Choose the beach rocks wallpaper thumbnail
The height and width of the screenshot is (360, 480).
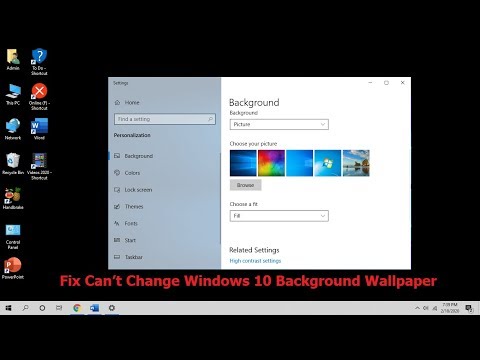point(356,163)
